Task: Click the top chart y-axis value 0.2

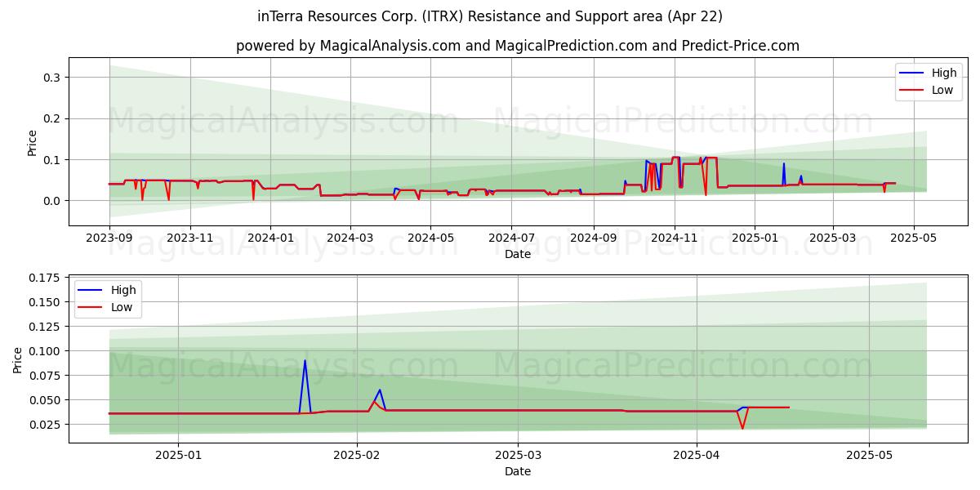Action: click(52, 118)
